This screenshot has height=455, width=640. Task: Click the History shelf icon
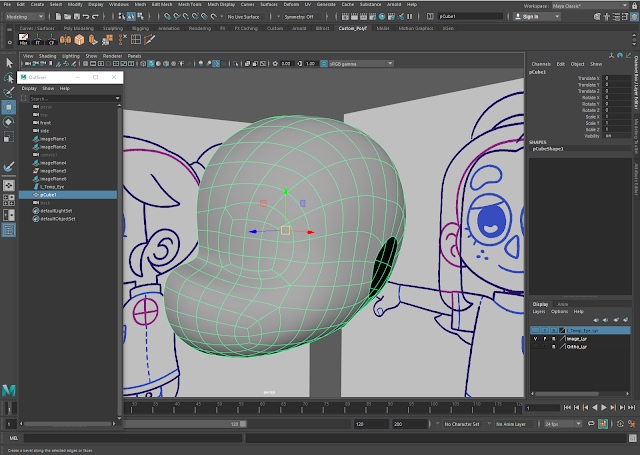click(23, 39)
